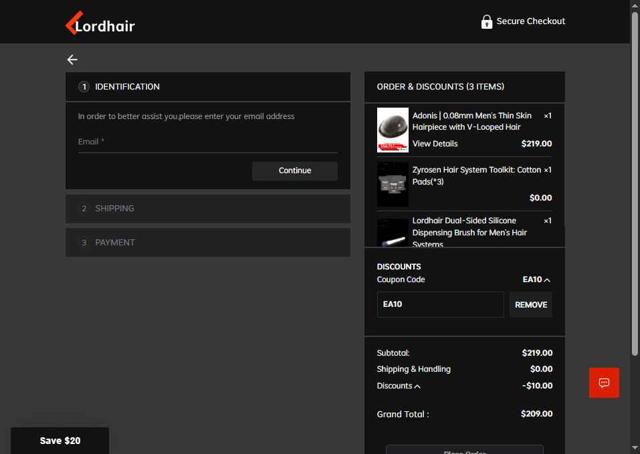Click the Zyrosen Toolkit $0.00 price
Image resolution: width=640 pixels, height=454 pixels.
540,198
